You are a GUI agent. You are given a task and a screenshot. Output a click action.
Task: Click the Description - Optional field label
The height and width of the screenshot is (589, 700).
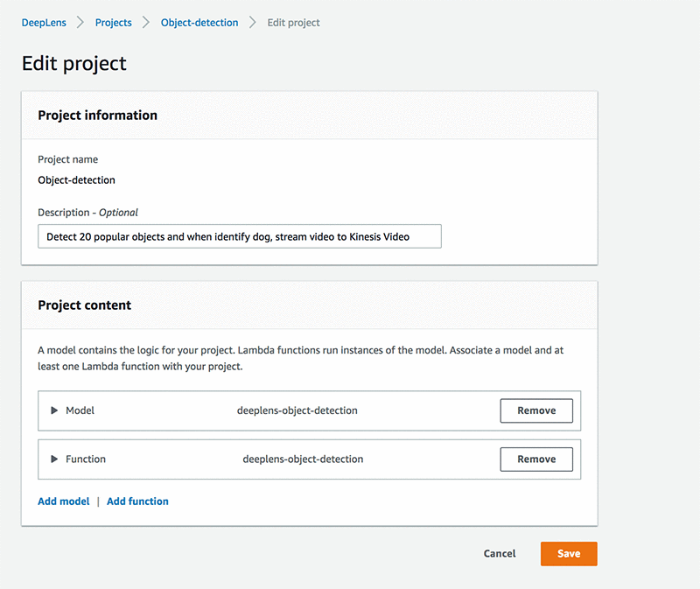(x=88, y=213)
